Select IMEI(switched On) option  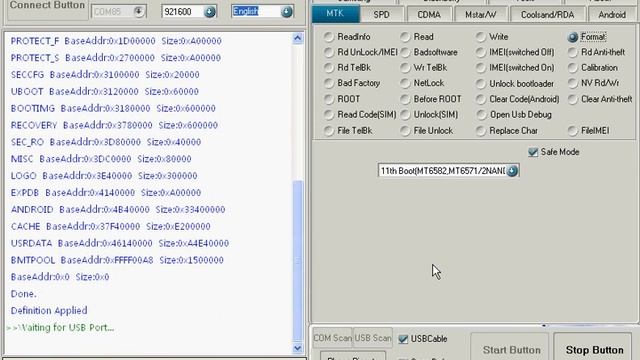[x=481, y=67]
